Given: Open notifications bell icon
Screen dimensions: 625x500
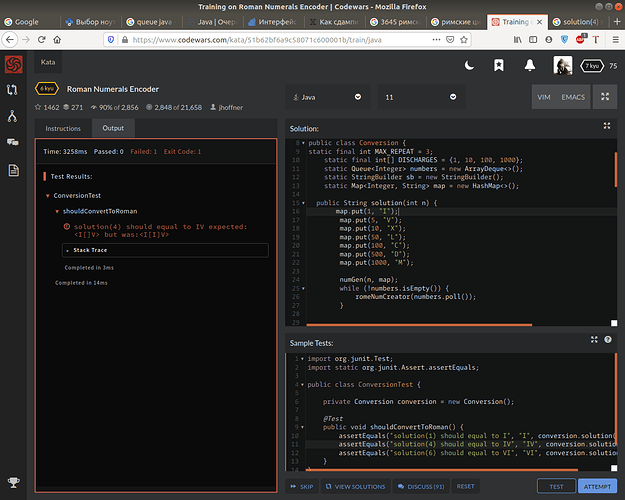Looking at the screenshot, I should pyautogui.click(x=530, y=65).
